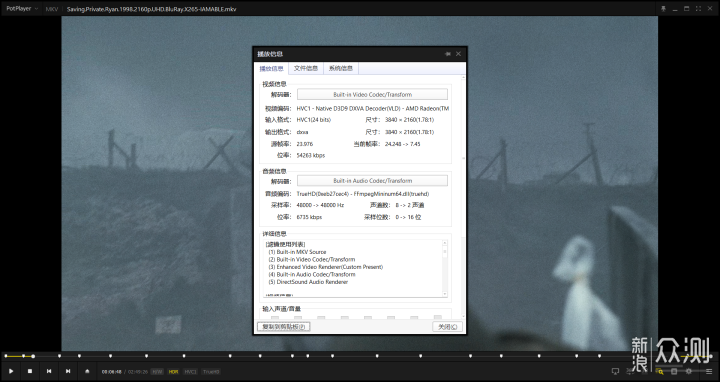Switch to the 播放信息 tab
Image resolution: width=720 pixels, height=382 pixels.
(x=271, y=68)
